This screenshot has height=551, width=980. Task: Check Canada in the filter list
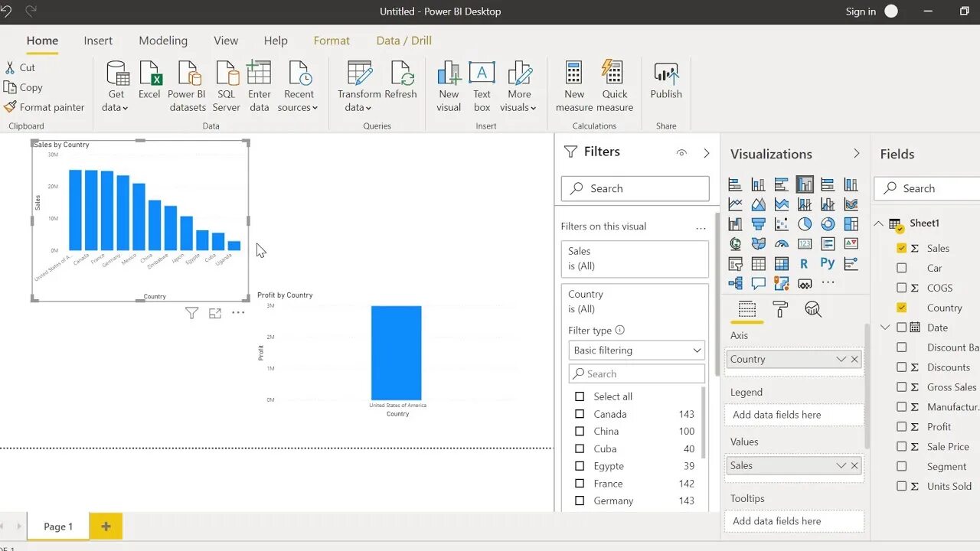pyautogui.click(x=580, y=414)
